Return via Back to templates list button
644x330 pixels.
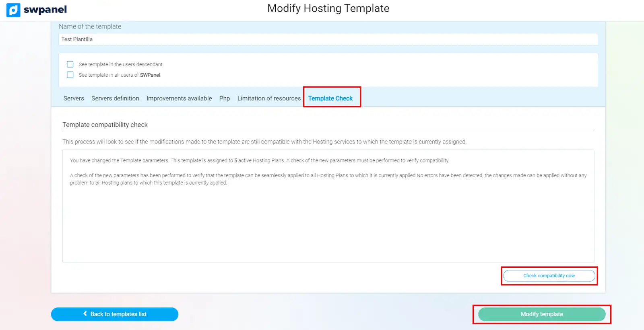click(115, 314)
